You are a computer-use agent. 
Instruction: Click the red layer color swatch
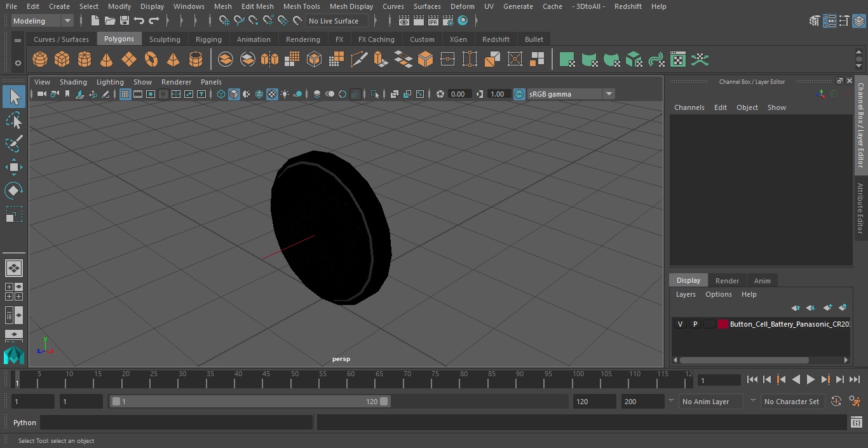(723, 324)
